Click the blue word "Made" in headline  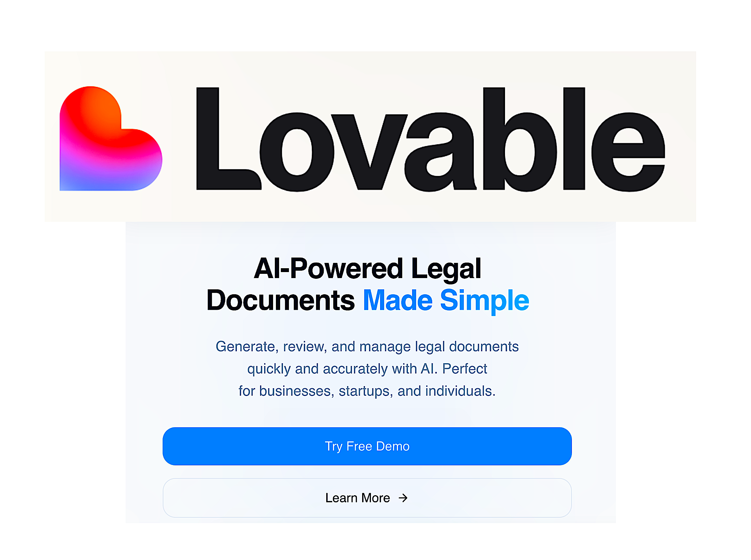[398, 300]
